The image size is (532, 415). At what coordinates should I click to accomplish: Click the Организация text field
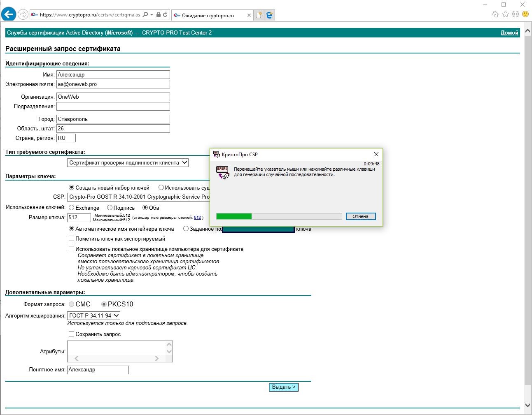point(113,97)
